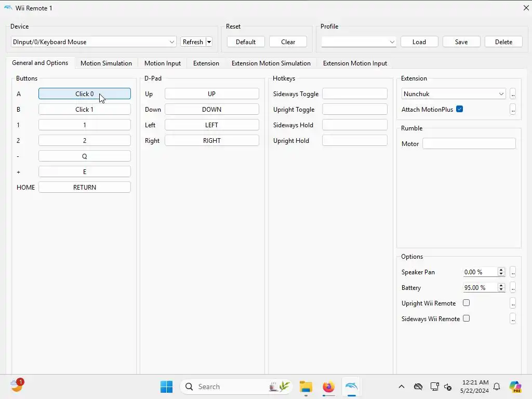Remap B button showing Click 1
Screen dimensions: 532x399
click(85, 109)
